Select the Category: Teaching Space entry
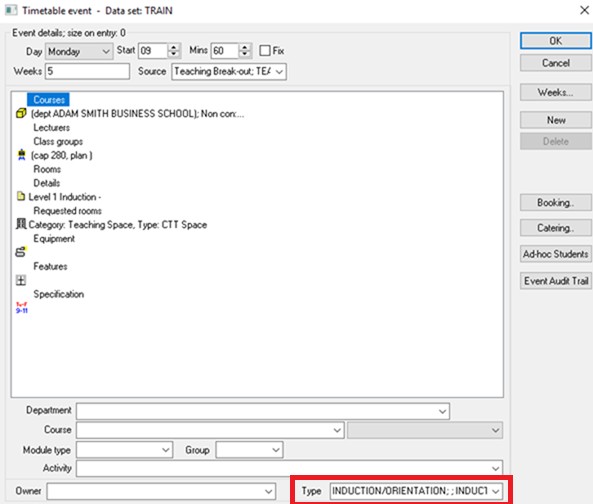593x504 pixels. (x=118, y=225)
